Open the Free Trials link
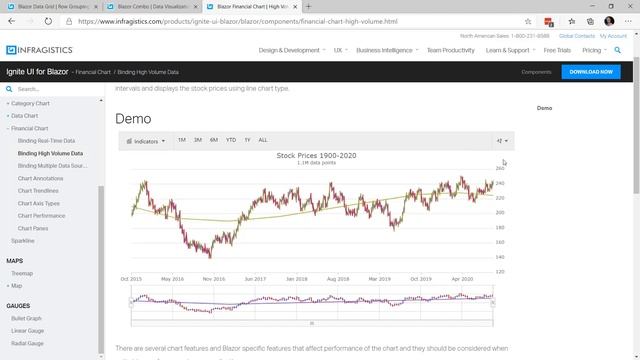 (557, 50)
